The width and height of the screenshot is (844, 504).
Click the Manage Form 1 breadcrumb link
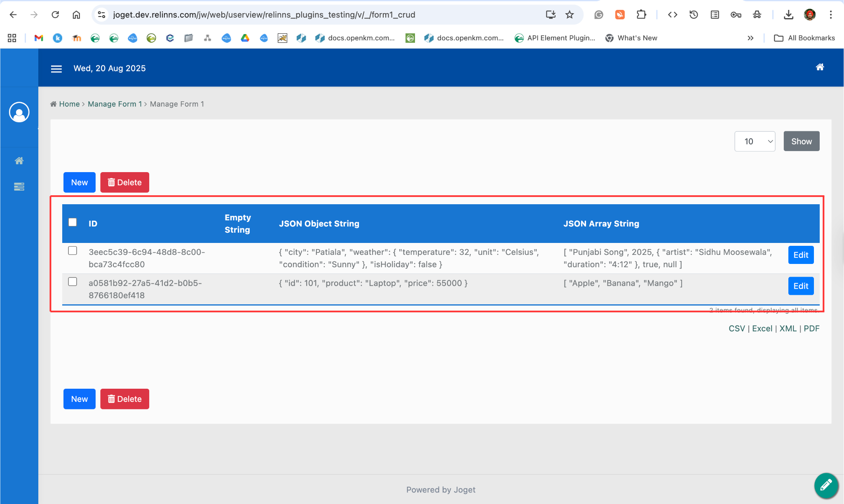pos(115,104)
